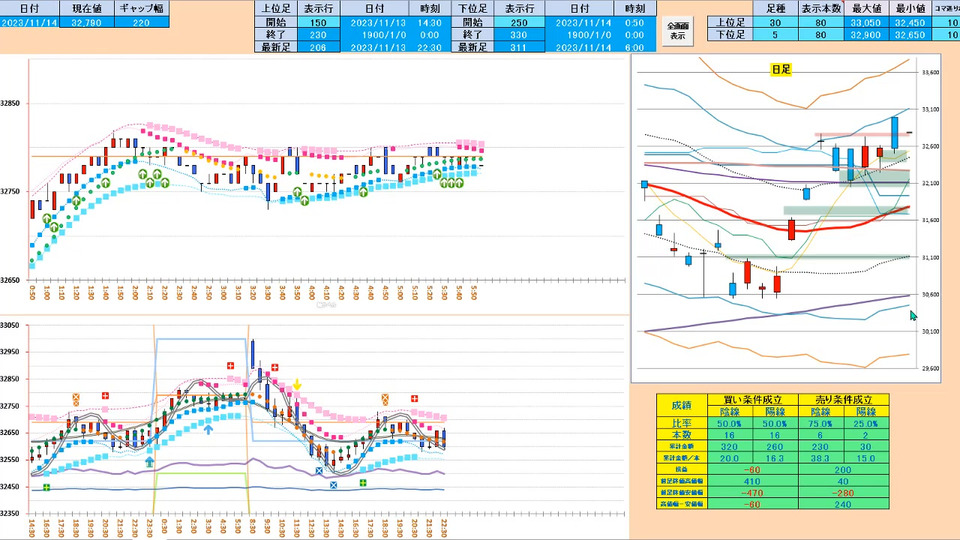This screenshot has width=960, height=540.
Task: Select the 上位足 終了 row value 230
Action: 318,35
